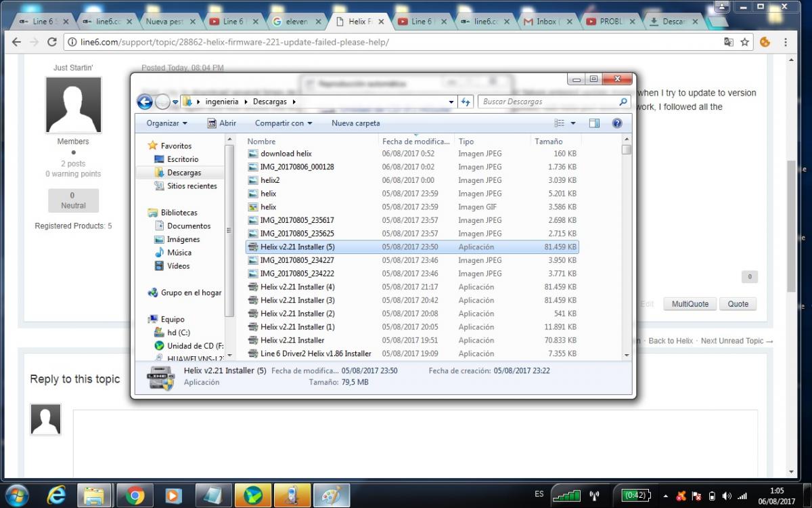The width and height of the screenshot is (812, 508).
Task: Go back in the Chrome browser
Action: (x=16, y=42)
